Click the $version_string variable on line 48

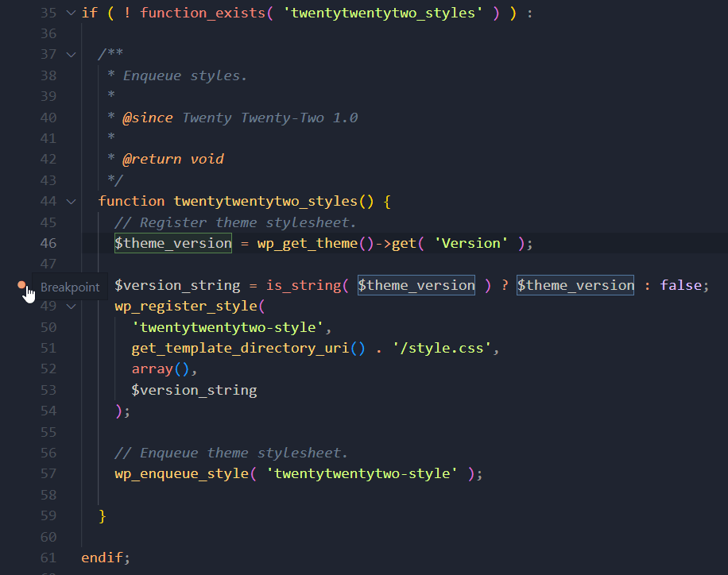[177, 285]
